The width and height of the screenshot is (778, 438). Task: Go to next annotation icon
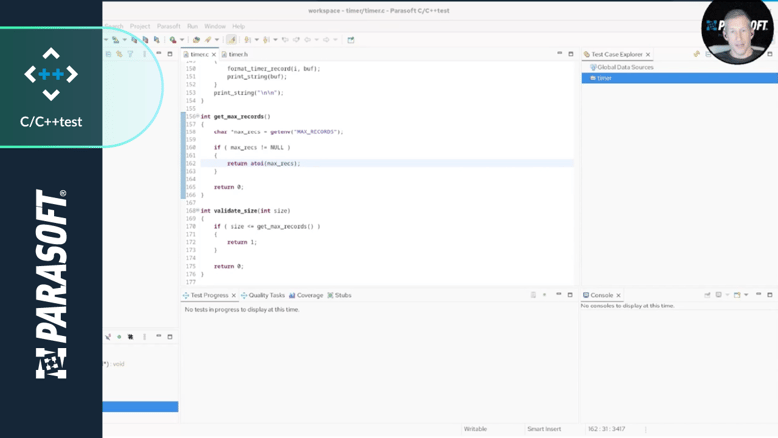click(248, 40)
